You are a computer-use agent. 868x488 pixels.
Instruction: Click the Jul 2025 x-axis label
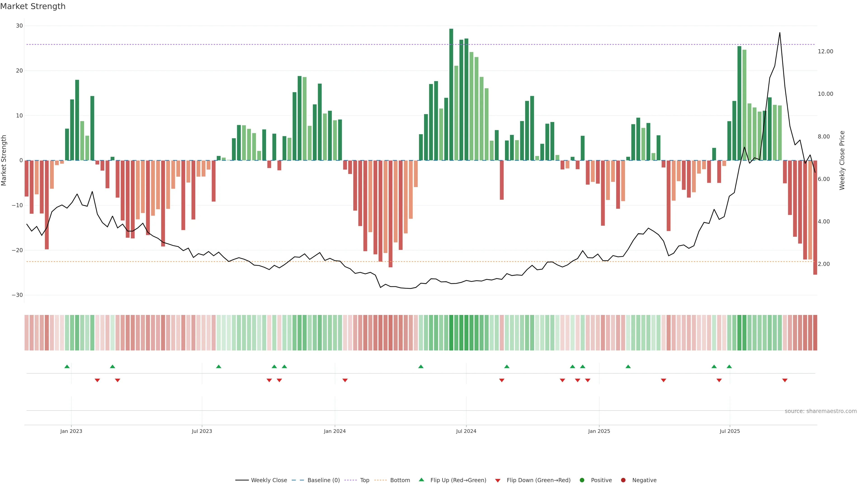729,431
